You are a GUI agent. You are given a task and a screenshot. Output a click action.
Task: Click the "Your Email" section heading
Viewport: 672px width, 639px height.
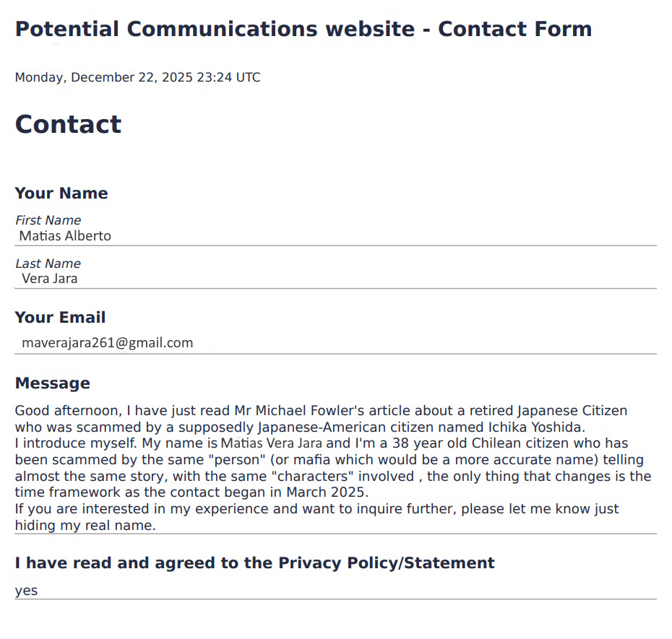click(x=60, y=318)
